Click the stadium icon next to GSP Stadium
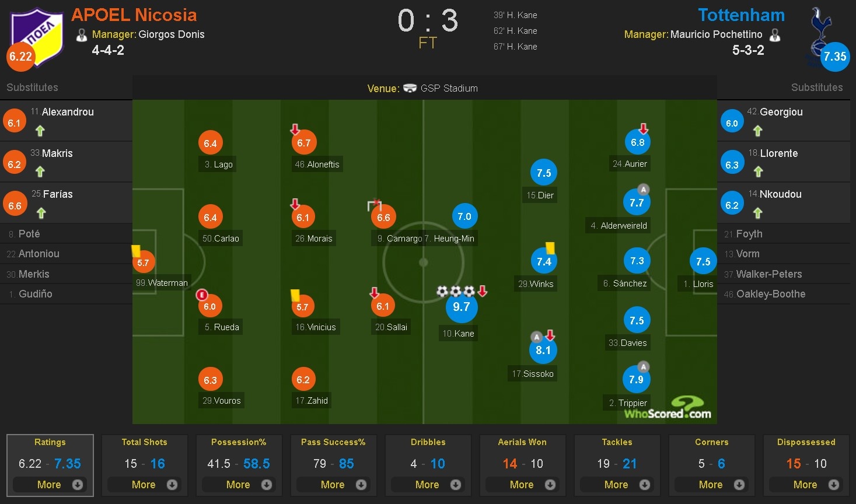The height and width of the screenshot is (504, 856). (410, 88)
